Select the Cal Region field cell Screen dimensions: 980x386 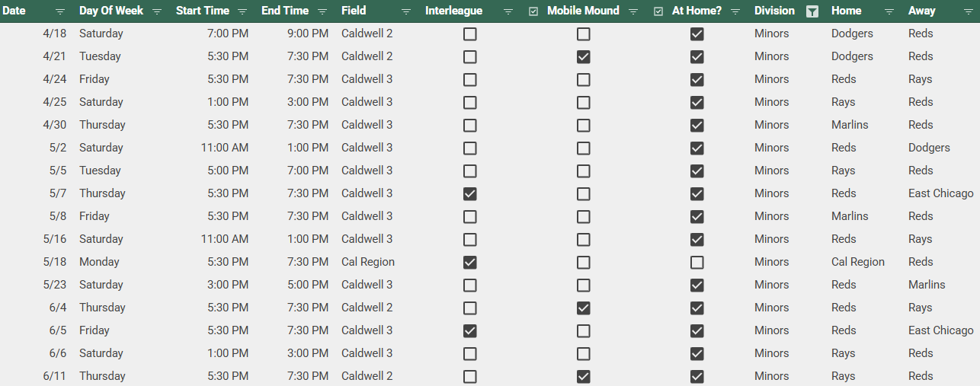pos(367,262)
